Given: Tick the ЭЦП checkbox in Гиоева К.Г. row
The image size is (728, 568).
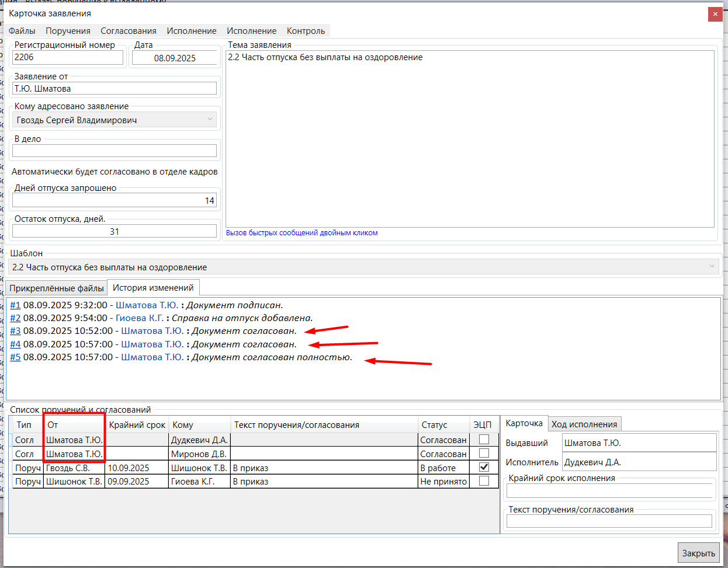Looking at the screenshot, I should pyautogui.click(x=484, y=481).
